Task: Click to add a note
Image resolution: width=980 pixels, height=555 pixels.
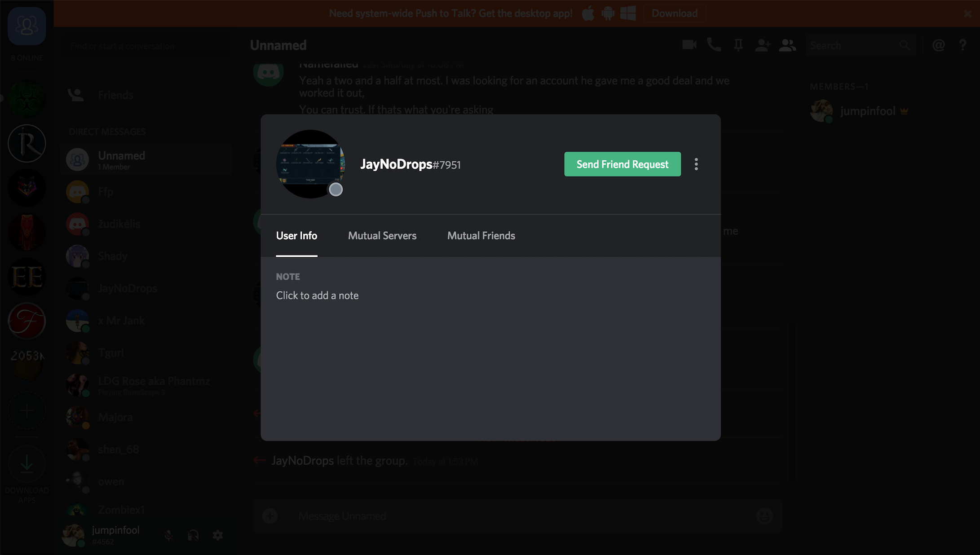Action: pos(317,295)
